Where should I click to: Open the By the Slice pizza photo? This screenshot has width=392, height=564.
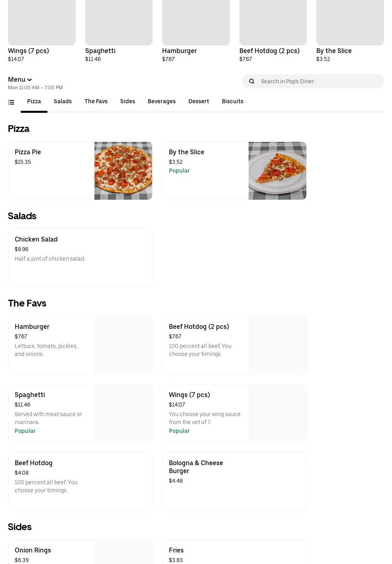click(277, 171)
